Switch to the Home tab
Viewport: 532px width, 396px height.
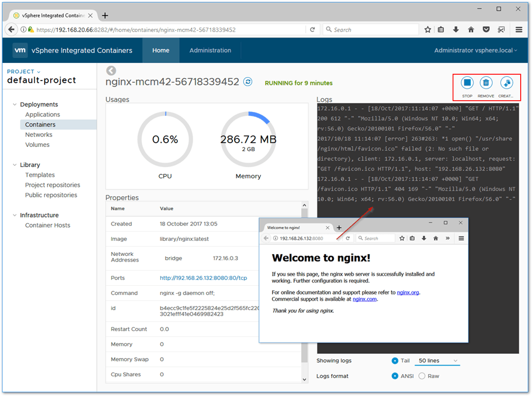coord(160,50)
